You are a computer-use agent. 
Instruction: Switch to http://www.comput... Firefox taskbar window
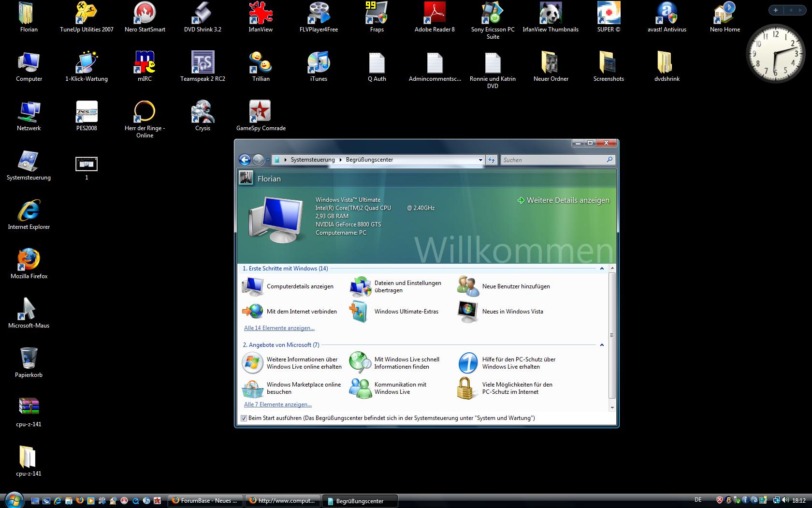283,501
